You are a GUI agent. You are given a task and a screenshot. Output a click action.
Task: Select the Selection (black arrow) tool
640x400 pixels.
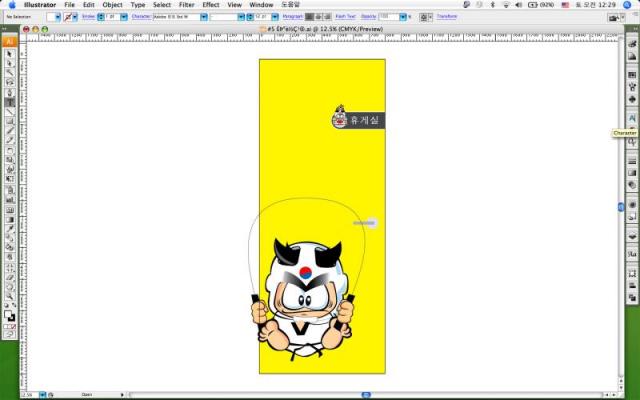[x=10, y=54]
